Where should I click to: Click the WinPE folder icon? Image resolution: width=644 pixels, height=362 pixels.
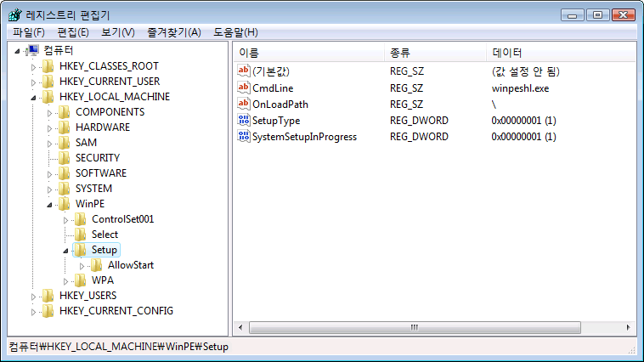pyautogui.click(x=64, y=204)
